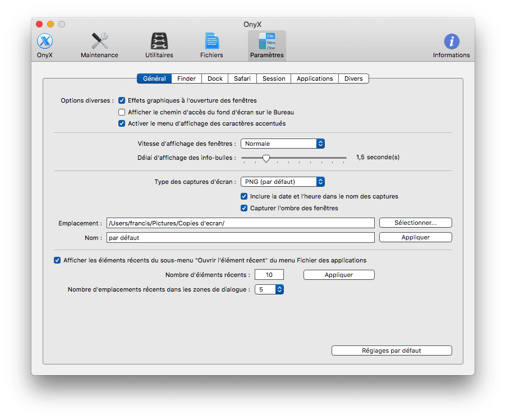Click Appliquer next to the Nom field
The height and width of the screenshot is (420, 506).
[415, 237]
